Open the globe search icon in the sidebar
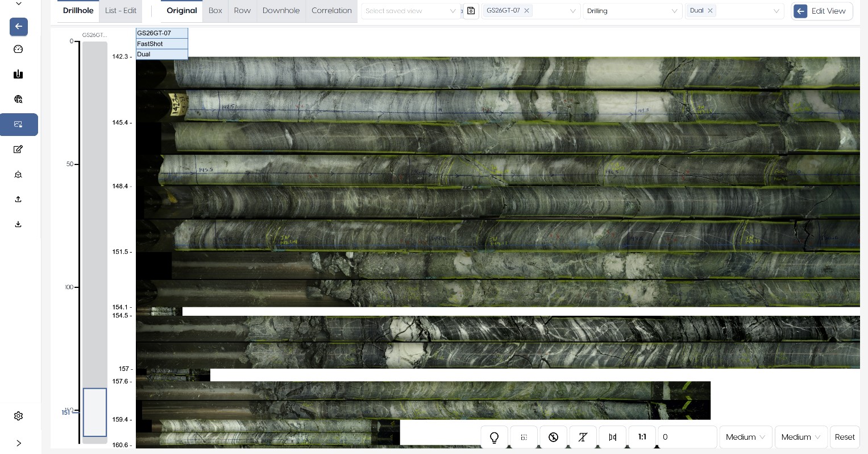868x454 pixels. point(18,99)
